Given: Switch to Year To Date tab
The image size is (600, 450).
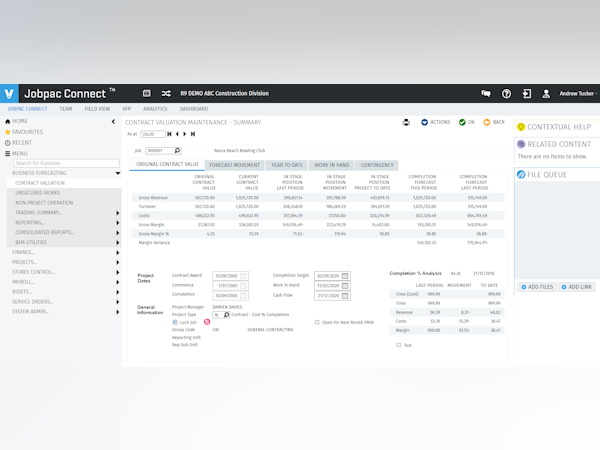Looking at the screenshot, I should click(287, 165).
